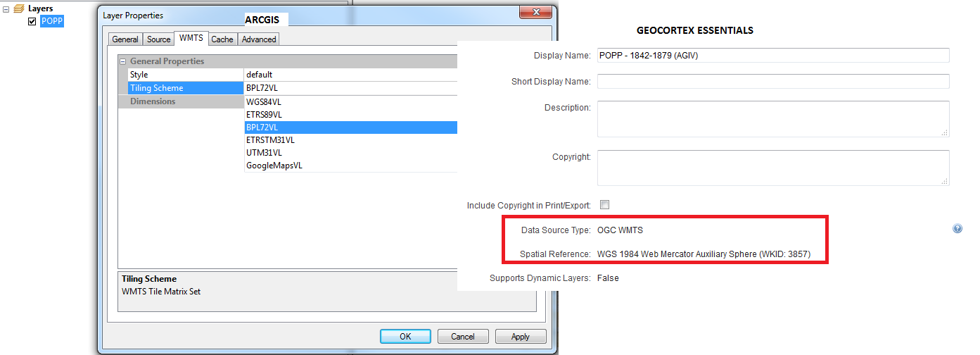Close the Layer Properties dialog

(x=537, y=12)
